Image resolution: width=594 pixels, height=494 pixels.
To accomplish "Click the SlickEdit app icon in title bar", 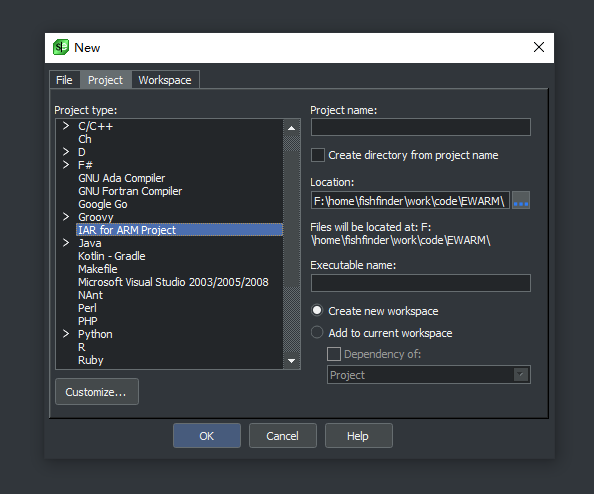I will tap(61, 47).
